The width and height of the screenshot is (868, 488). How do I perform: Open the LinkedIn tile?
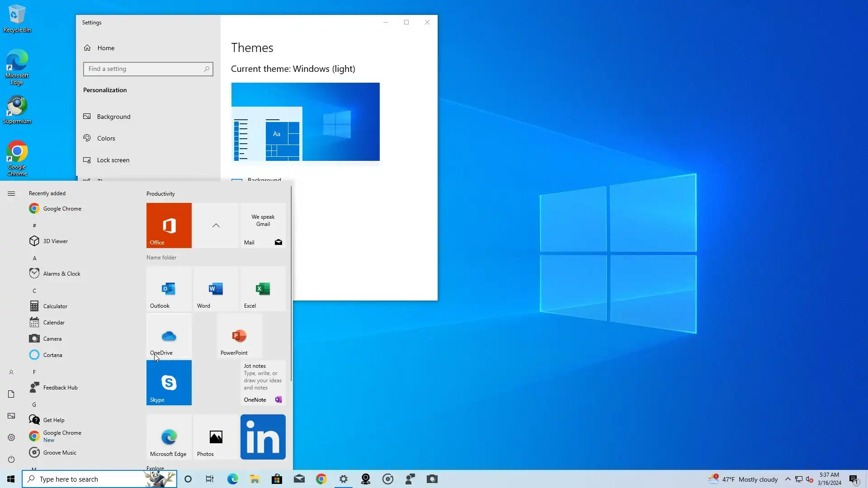click(x=263, y=436)
